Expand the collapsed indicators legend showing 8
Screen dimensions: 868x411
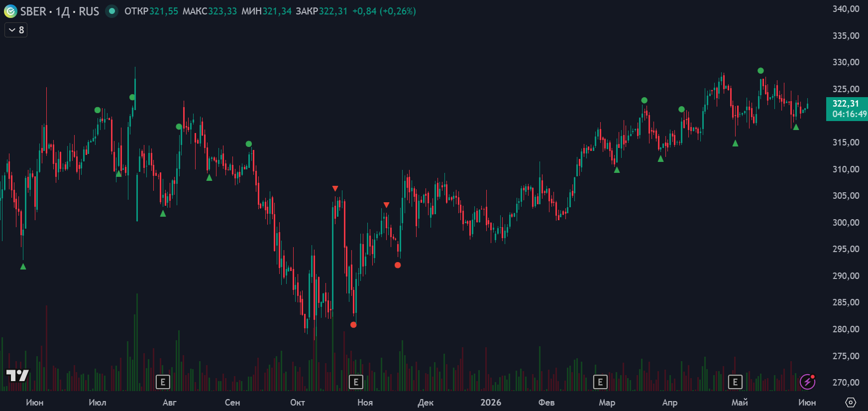tap(16, 30)
